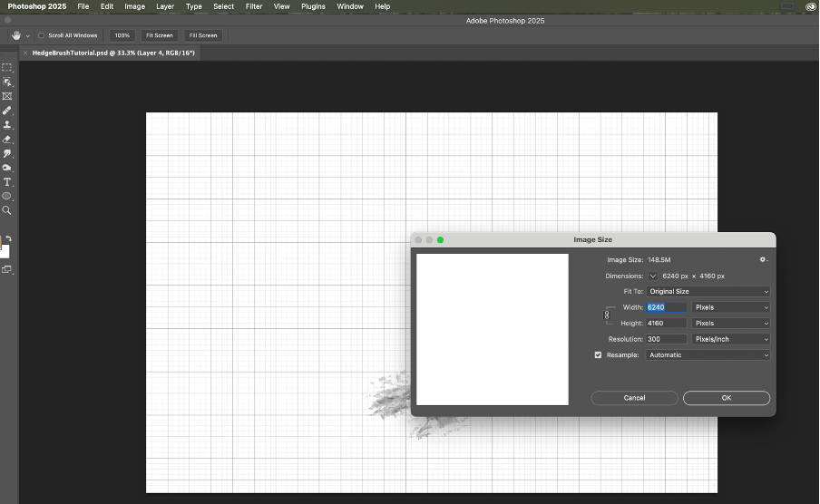The image size is (820, 504).
Task: Uncheck the Resample checkbox
Action: (x=598, y=355)
